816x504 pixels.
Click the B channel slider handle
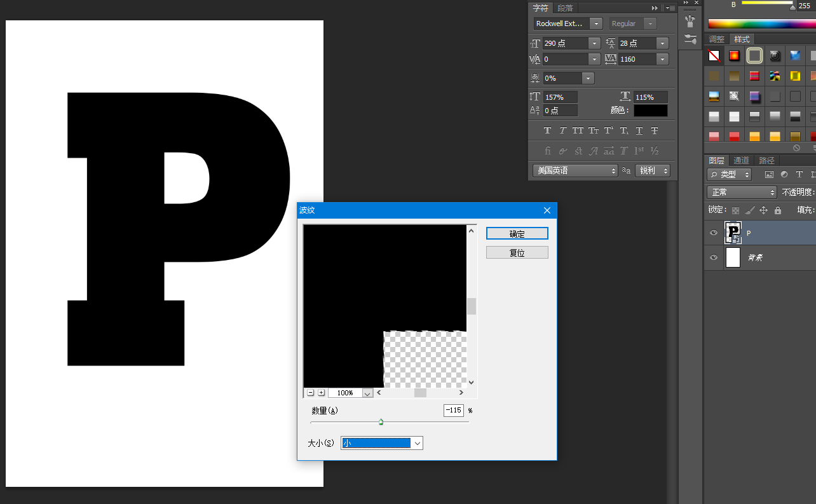point(792,8)
